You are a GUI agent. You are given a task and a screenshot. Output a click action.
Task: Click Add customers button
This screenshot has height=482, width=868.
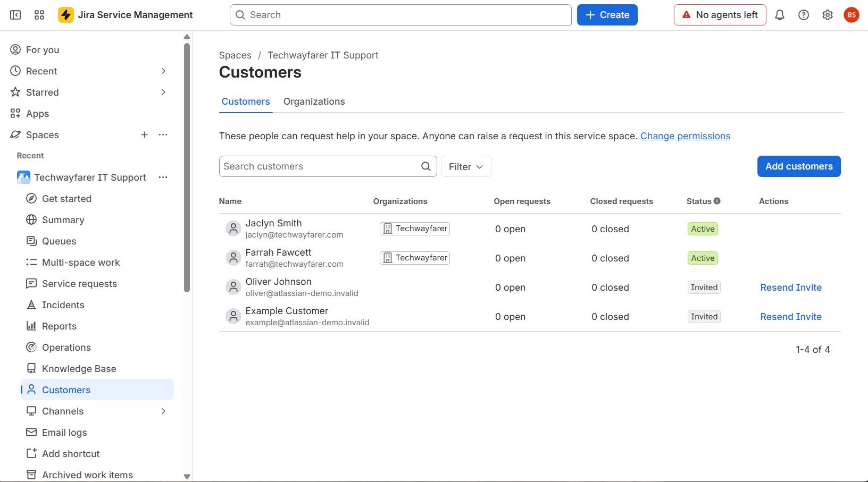tap(799, 166)
